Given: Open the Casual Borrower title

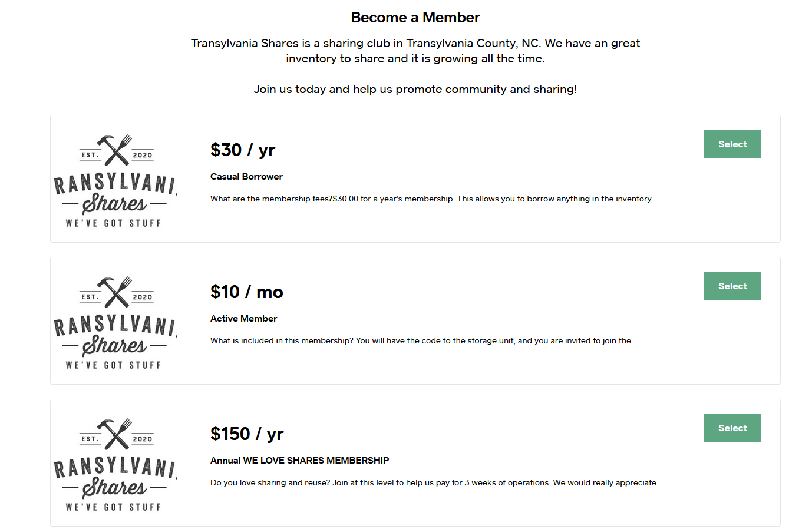Looking at the screenshot, I should coord(246,177).
